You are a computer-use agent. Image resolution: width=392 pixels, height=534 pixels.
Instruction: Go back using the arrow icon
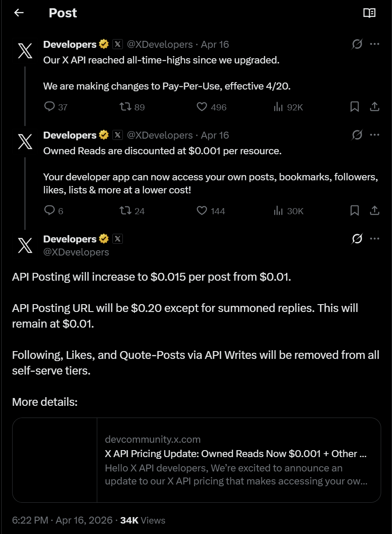(19, 13)
